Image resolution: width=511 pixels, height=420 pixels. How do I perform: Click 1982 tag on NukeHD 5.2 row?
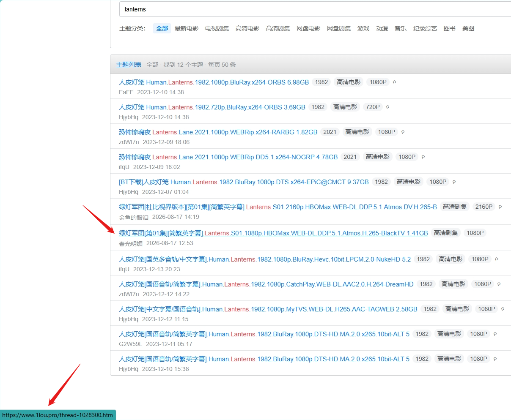click(423, 259)
